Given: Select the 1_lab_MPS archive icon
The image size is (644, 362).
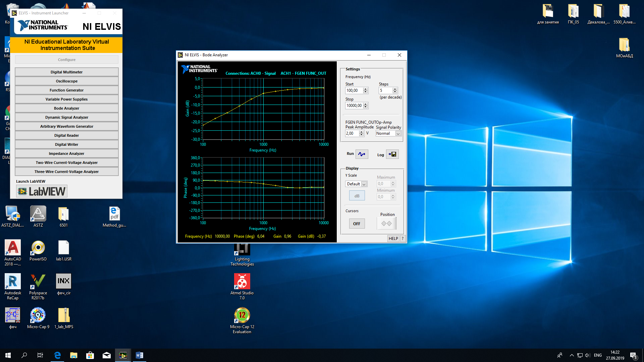Looking at the screenshot, I should click(x=64, y=318).
